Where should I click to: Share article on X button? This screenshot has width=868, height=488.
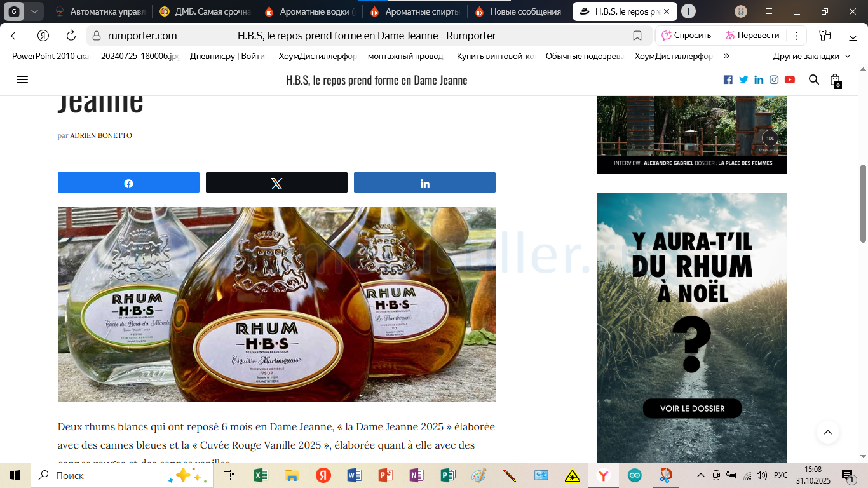click(276, 183)
